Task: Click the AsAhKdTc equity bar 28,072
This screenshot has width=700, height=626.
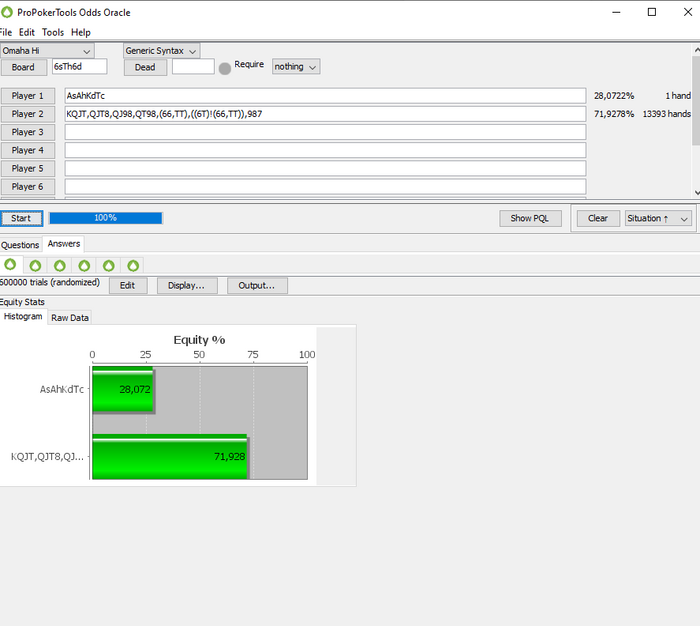Action: [x=123, y=389]
